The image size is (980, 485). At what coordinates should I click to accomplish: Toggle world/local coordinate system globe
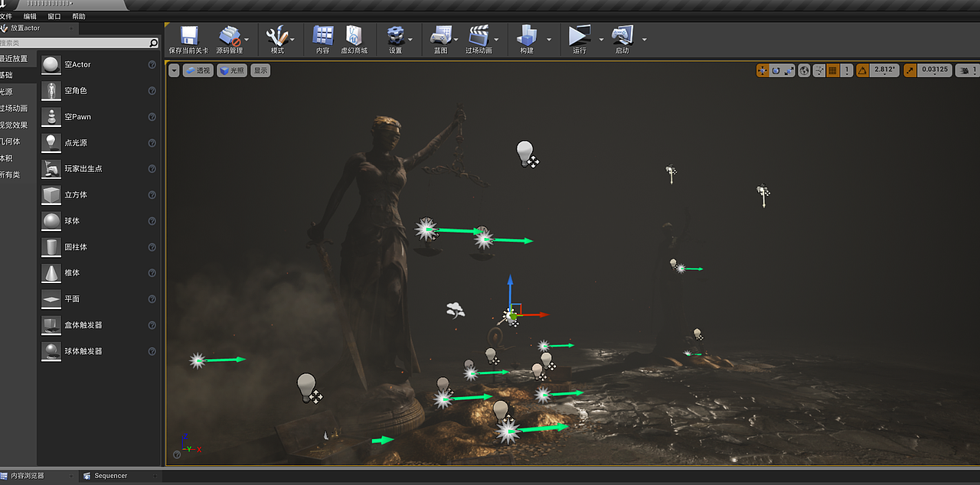point(804,70)
